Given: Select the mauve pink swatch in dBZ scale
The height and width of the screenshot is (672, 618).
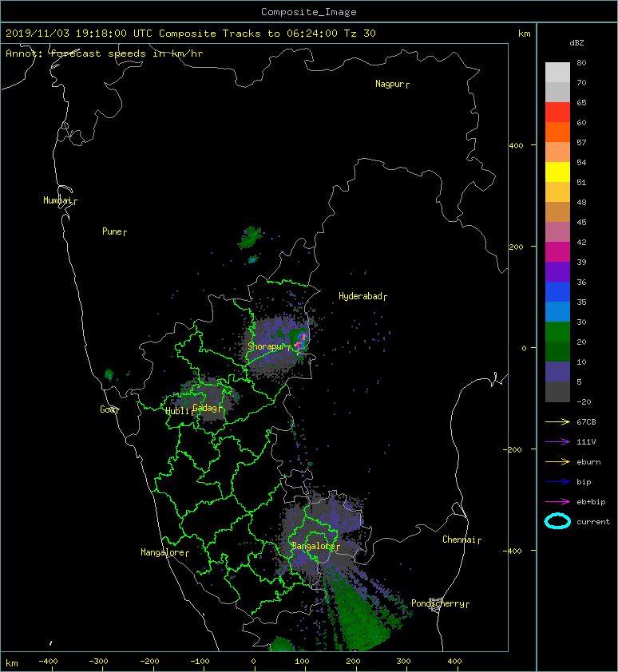Looking at the screenshot, I should coord(557,232).
